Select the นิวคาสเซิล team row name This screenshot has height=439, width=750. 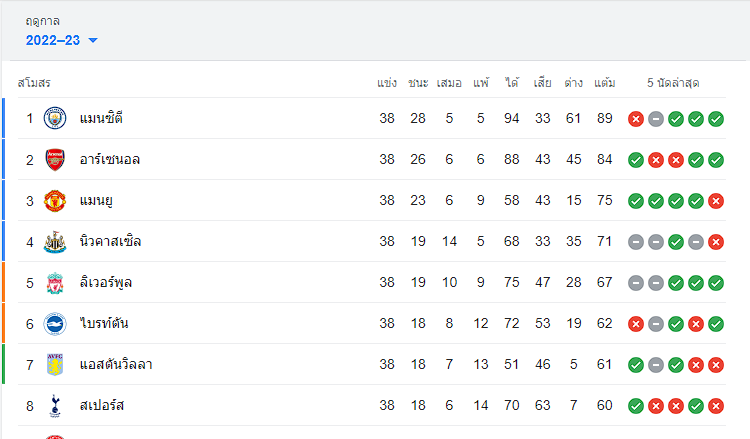pyautogui.click(x=110, y=241)
